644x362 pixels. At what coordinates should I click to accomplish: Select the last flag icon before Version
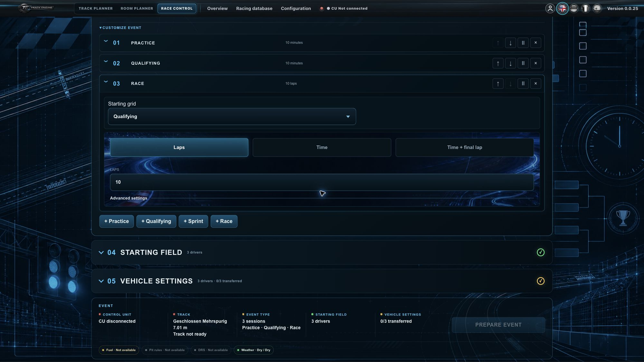(x=597, y=8)
